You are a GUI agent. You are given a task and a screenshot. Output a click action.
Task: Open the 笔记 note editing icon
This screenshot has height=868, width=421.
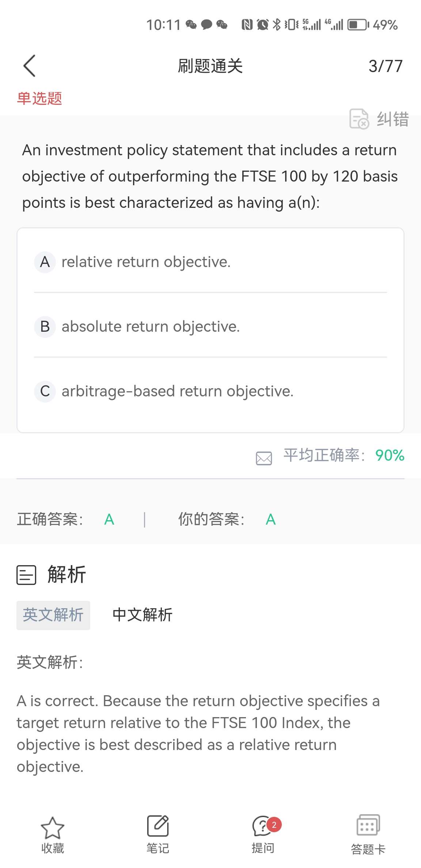158,826
